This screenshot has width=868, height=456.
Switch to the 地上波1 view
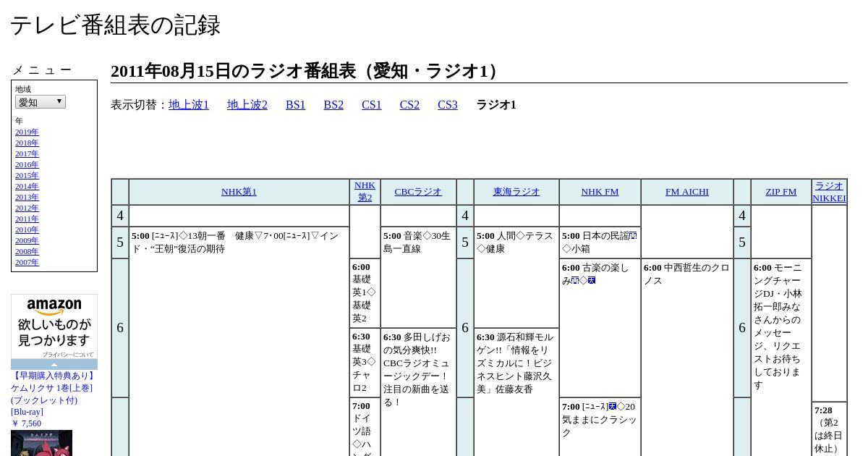point(189,105)
